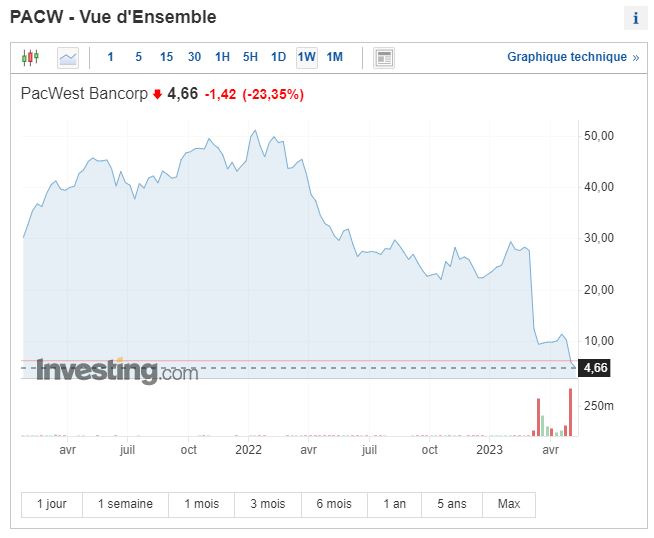
Task: Open the news table icon in toolbar
Action: click(x=384, y=58)
